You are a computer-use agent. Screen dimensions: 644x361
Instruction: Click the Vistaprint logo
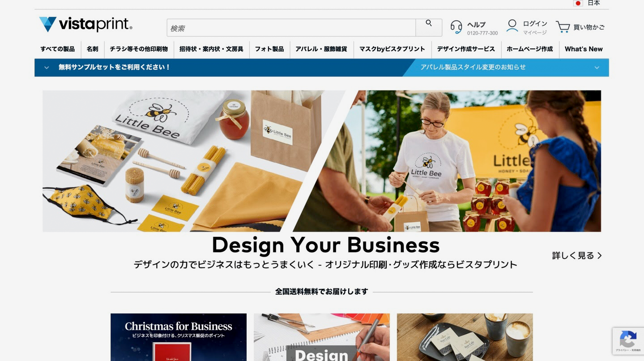[85, 24]
